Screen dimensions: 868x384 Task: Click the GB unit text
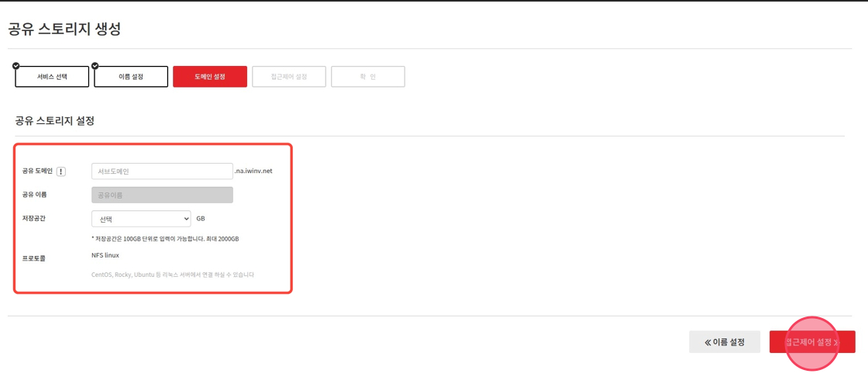click(201, 219)
